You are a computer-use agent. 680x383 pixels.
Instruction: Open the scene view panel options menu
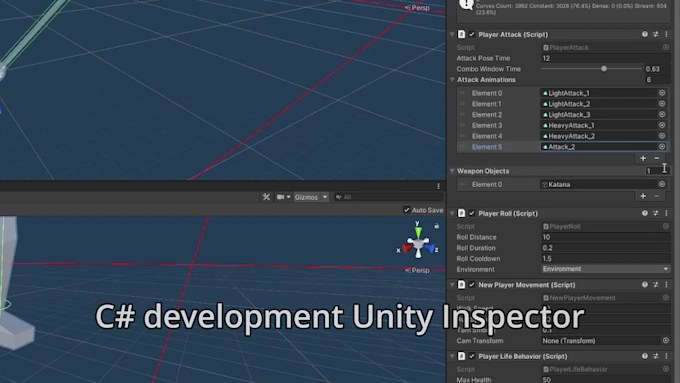coord(438,186)
